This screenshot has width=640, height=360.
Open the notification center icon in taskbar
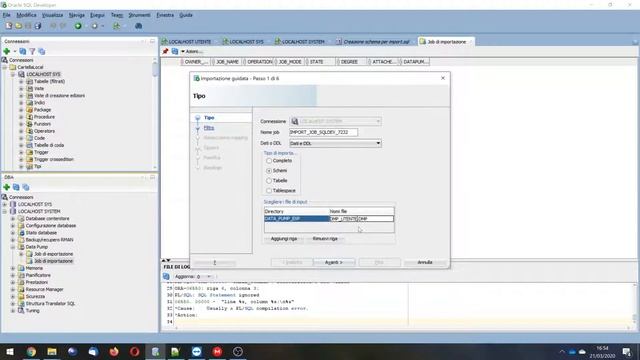coord(626,351)
